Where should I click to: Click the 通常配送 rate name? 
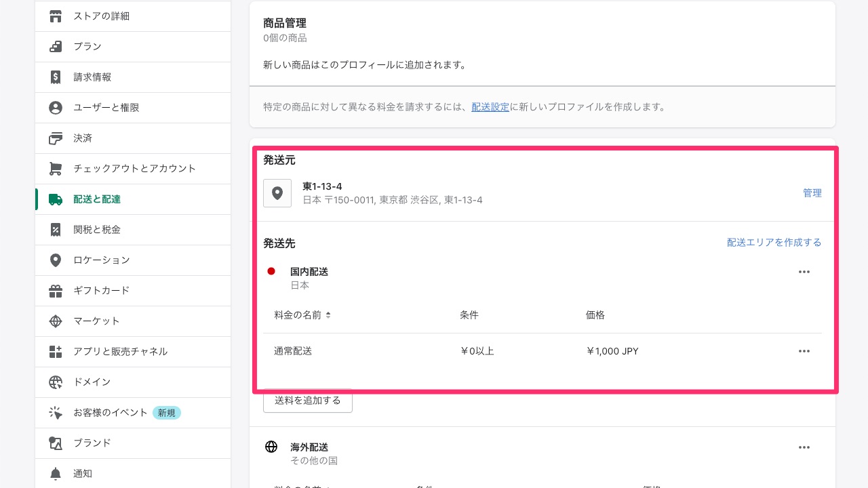pyautogui.click(x=293, y=351)
